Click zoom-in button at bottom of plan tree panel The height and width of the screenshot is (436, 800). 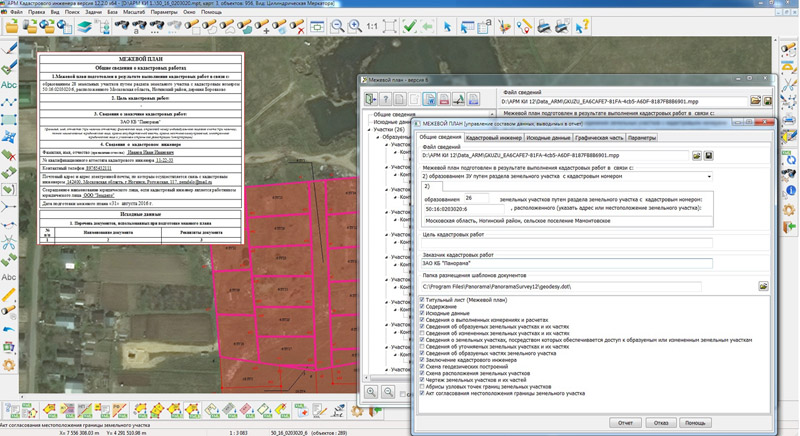coord(371,392)
